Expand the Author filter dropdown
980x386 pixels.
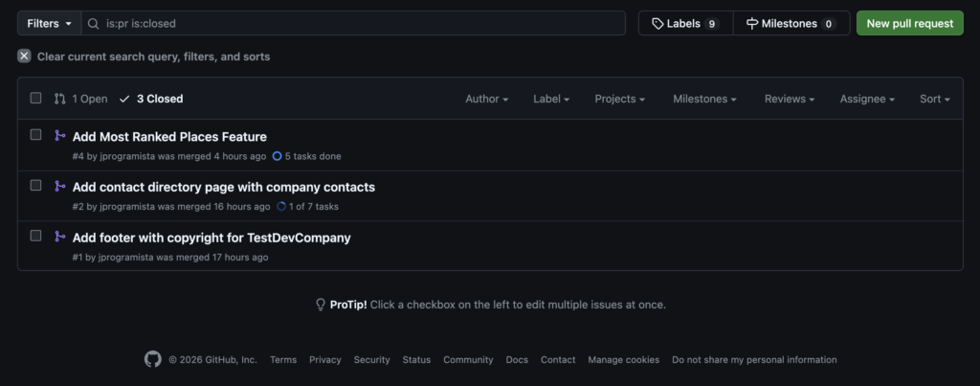[486, 99]
